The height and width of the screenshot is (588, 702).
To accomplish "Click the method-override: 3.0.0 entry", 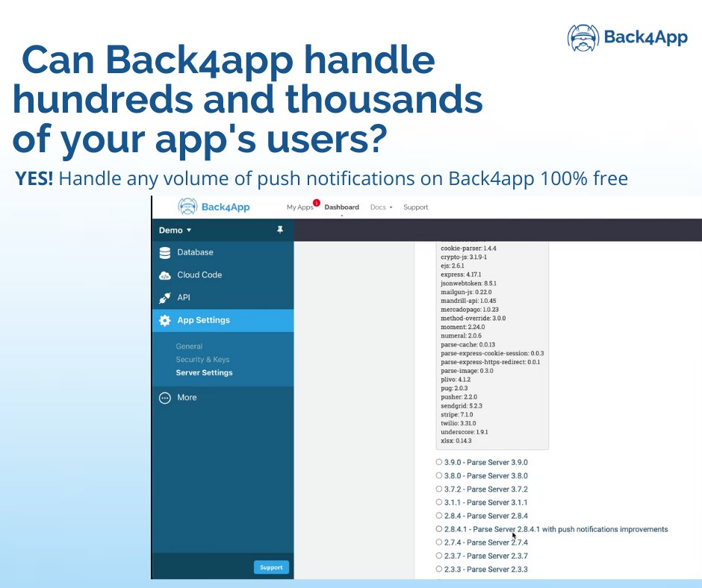I will 473,318.
